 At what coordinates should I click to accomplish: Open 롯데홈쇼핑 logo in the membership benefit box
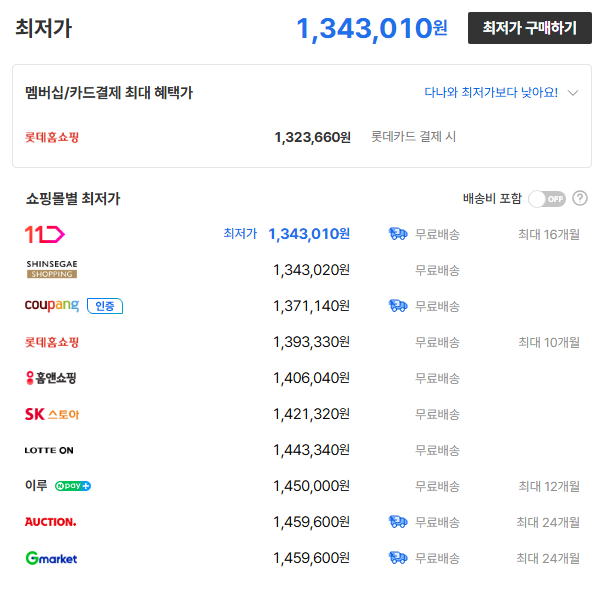click(x=52, y=137)
